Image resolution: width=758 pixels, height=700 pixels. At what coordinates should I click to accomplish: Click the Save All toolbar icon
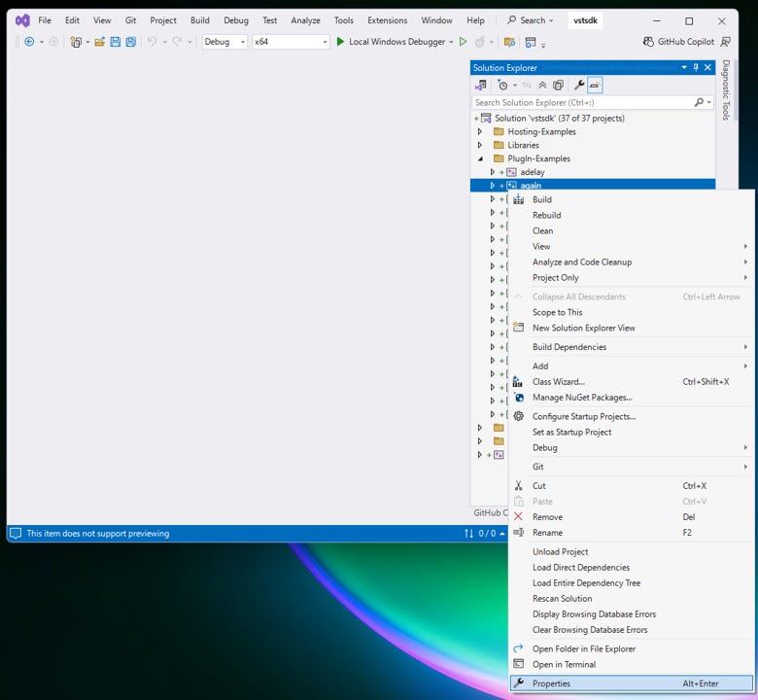(x=130, y=42)
